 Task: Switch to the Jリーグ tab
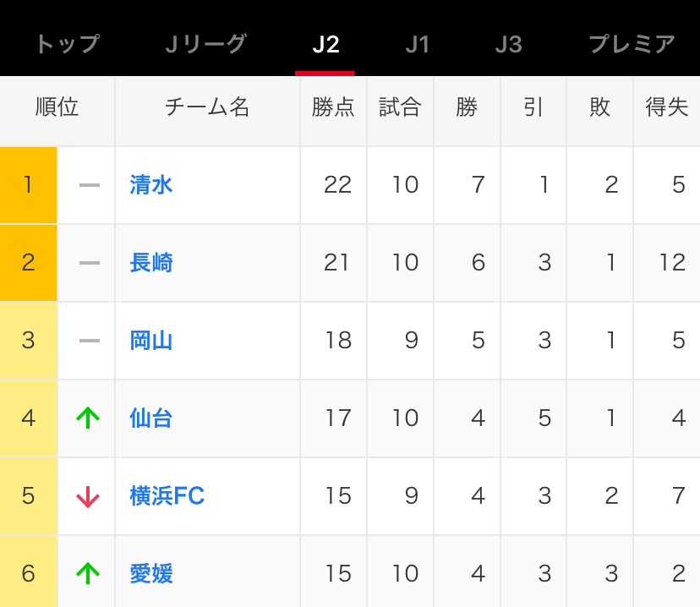click(205, 44)
